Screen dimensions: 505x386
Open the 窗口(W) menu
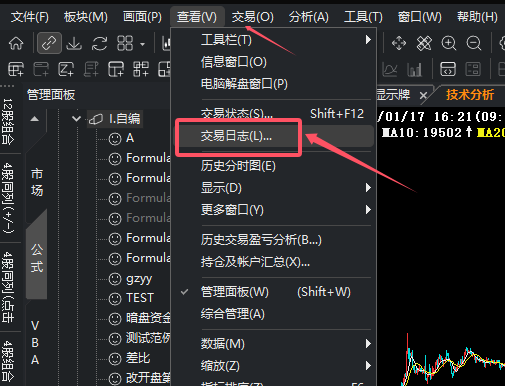pyautogui.click(x=420, y=17)
